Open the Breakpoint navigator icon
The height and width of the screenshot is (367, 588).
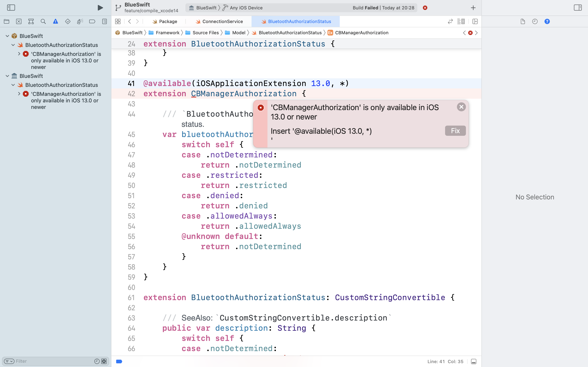pos(92,21)
